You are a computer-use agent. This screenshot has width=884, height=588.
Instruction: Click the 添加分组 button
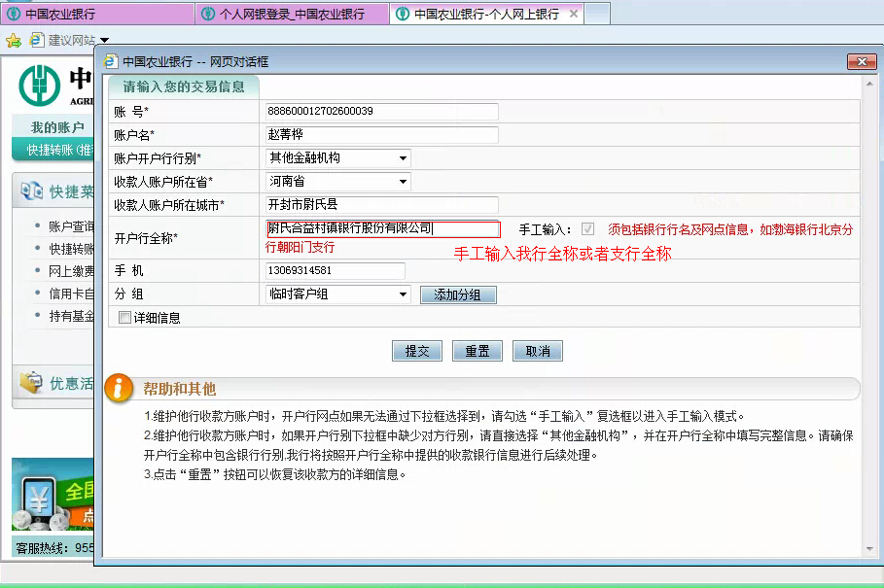458,294
